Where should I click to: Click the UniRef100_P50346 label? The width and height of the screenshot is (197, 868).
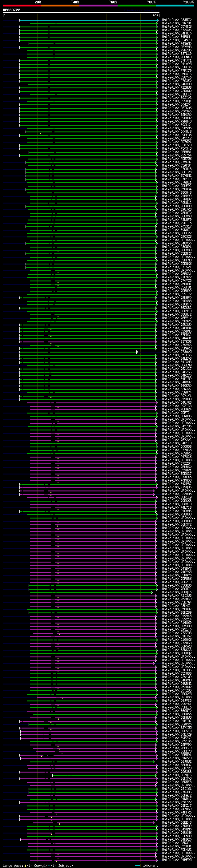[x=177, y=111]
